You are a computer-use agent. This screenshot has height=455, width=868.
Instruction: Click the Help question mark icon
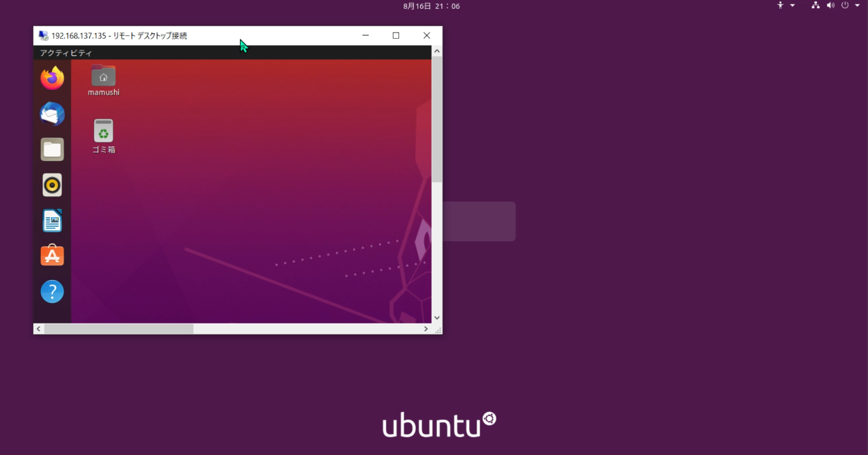pos(53,292)
